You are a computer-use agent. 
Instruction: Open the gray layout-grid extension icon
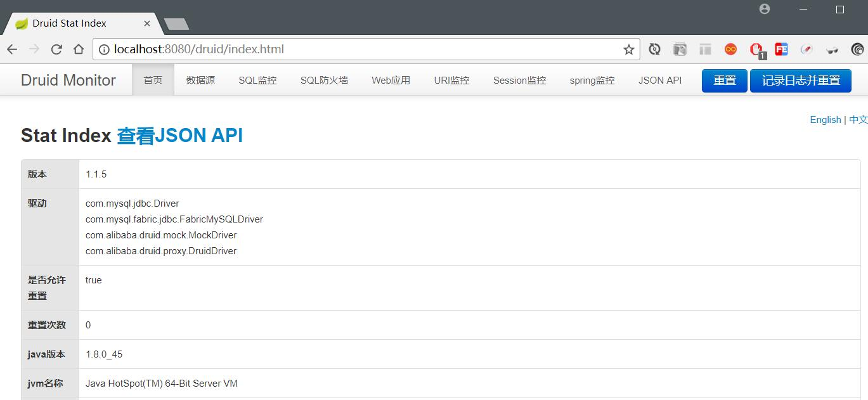[705, 49]
